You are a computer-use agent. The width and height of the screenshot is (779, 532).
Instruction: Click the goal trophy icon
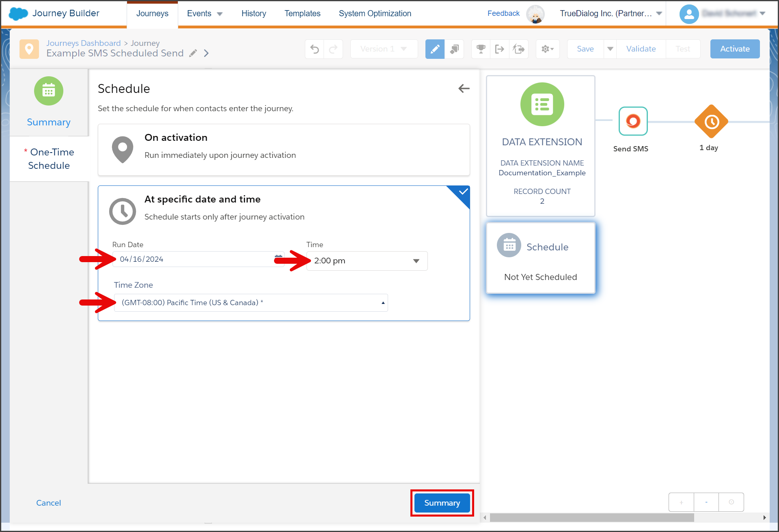[481, 49]
